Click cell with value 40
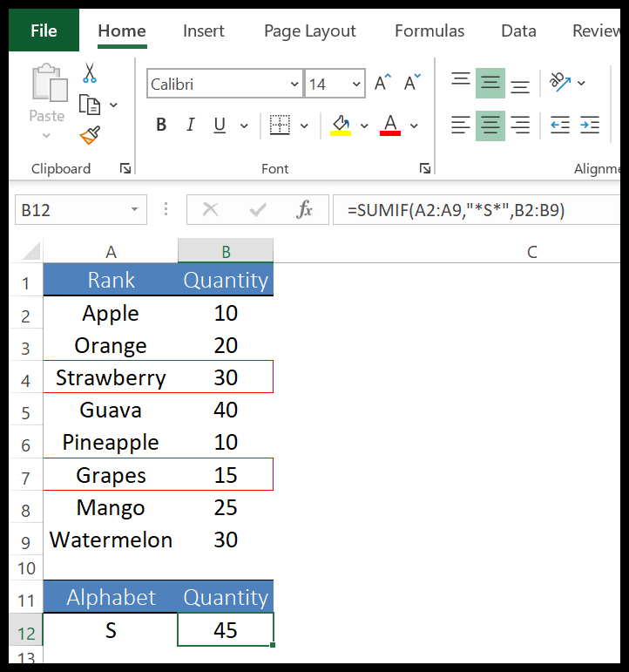The image size is (629, 672). pos(226,410)
